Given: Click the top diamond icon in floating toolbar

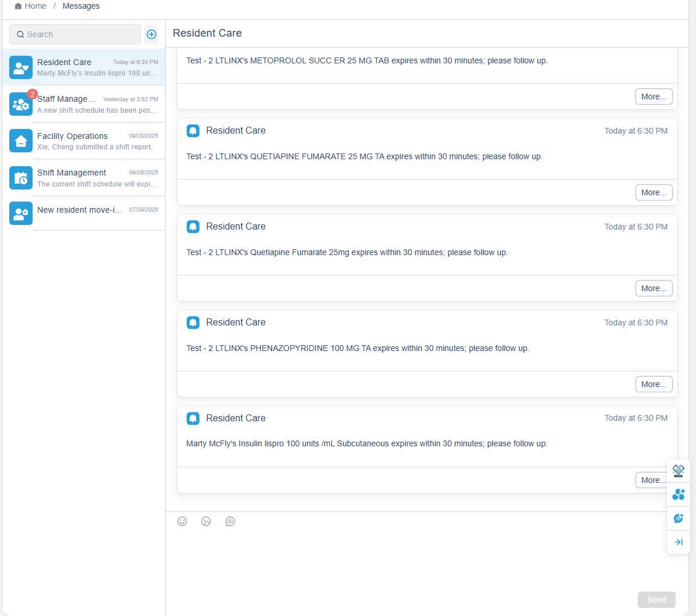Looking at the screenshot, I should 678,470.
